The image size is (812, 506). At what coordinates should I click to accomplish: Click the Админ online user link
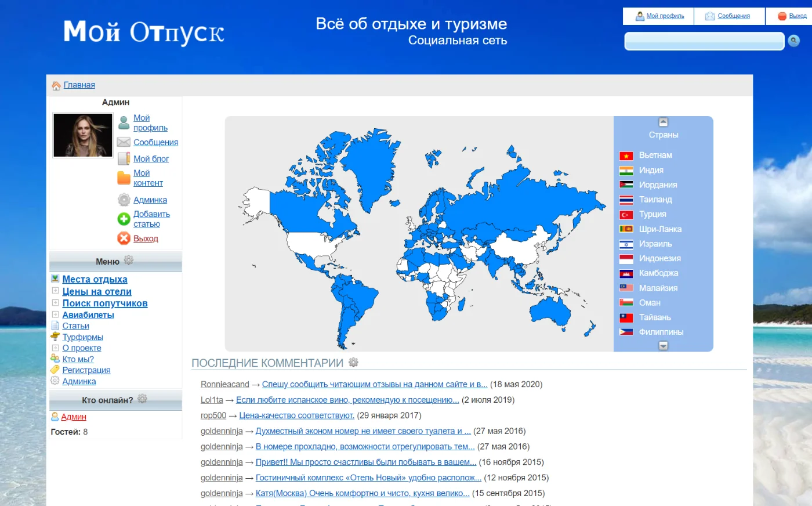click(74, 417)
